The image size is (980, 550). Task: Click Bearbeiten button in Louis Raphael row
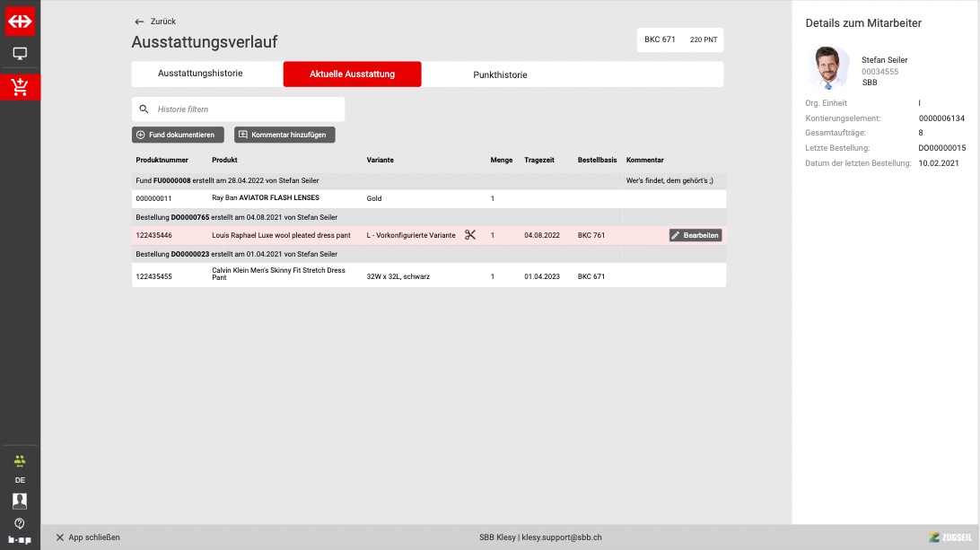[696, 235]
